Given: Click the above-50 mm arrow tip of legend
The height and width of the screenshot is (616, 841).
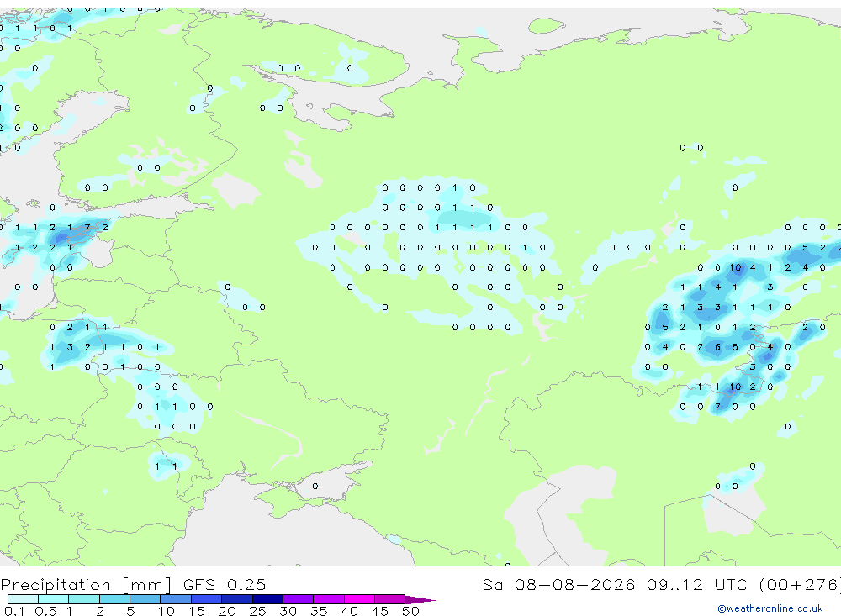Looking at the screenshot, I should tap(420, 599).
